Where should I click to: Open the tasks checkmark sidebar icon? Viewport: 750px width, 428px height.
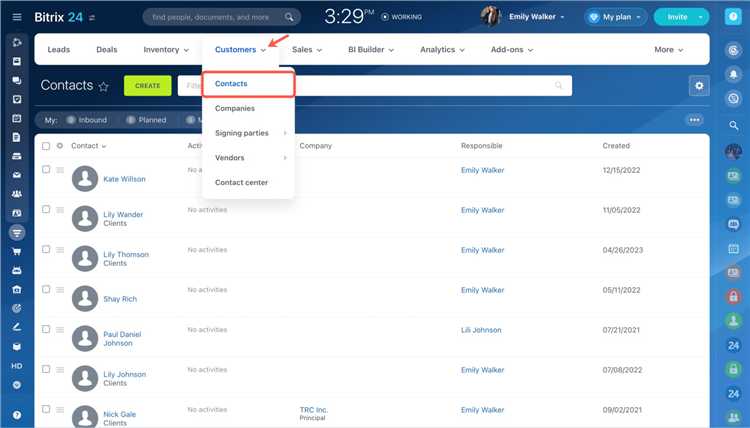coord(17,99)
